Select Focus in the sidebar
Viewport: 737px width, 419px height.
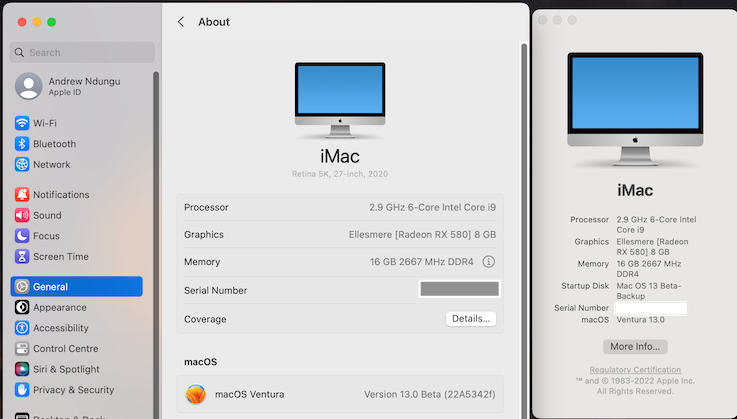click(x=46, y=236)
